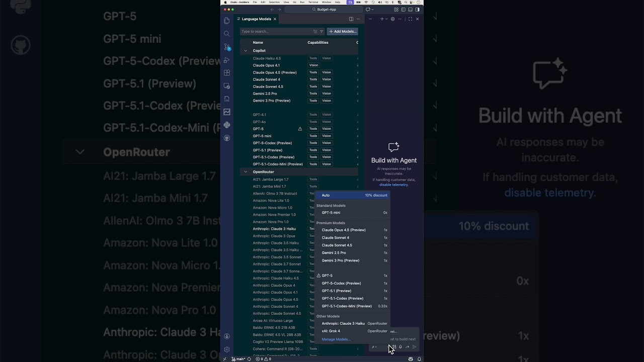Select GPT-5 mini from model picker
Viewport: 644px width, 362px height.
[353, 213]
